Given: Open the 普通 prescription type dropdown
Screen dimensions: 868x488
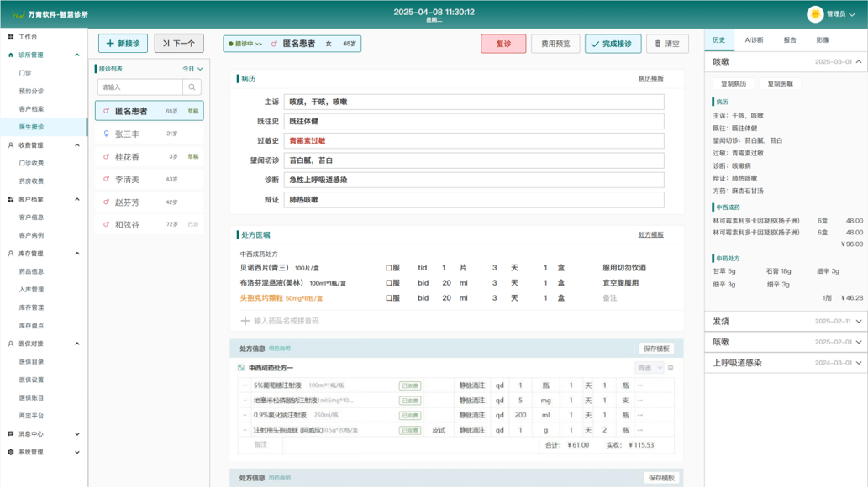Looking at the screenshot, I should (x=649, y=368).
